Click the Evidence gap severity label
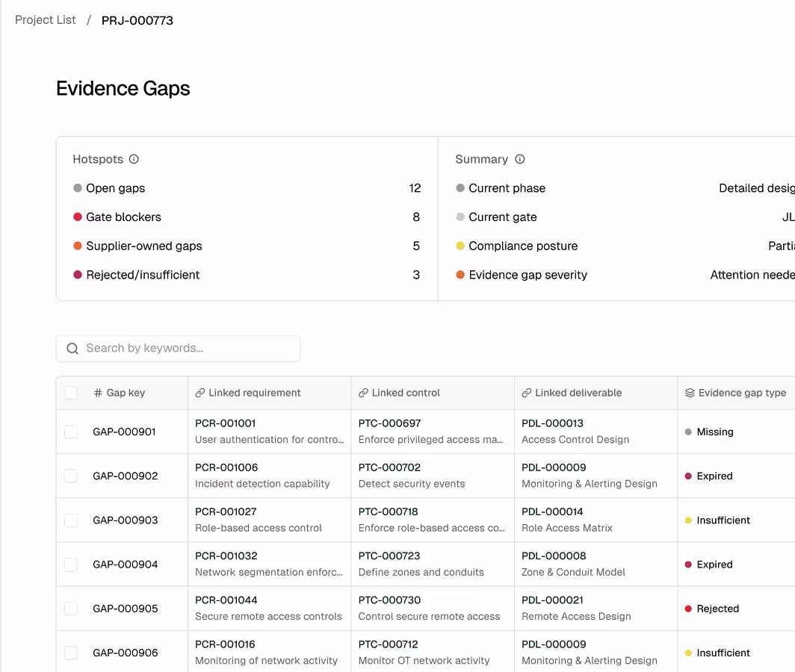This screenshot has width=795, height=672. 528,275
